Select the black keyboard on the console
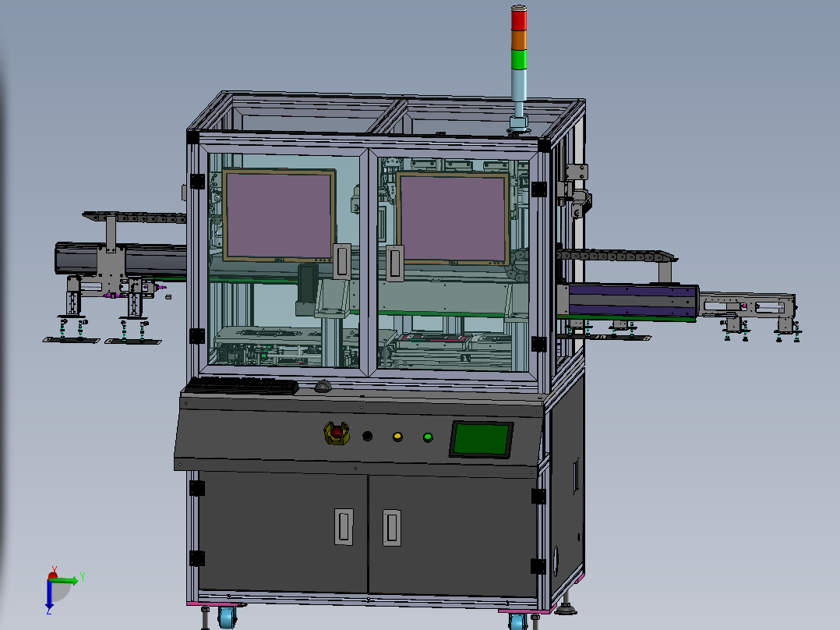840x630 pixels. (242, 385)
